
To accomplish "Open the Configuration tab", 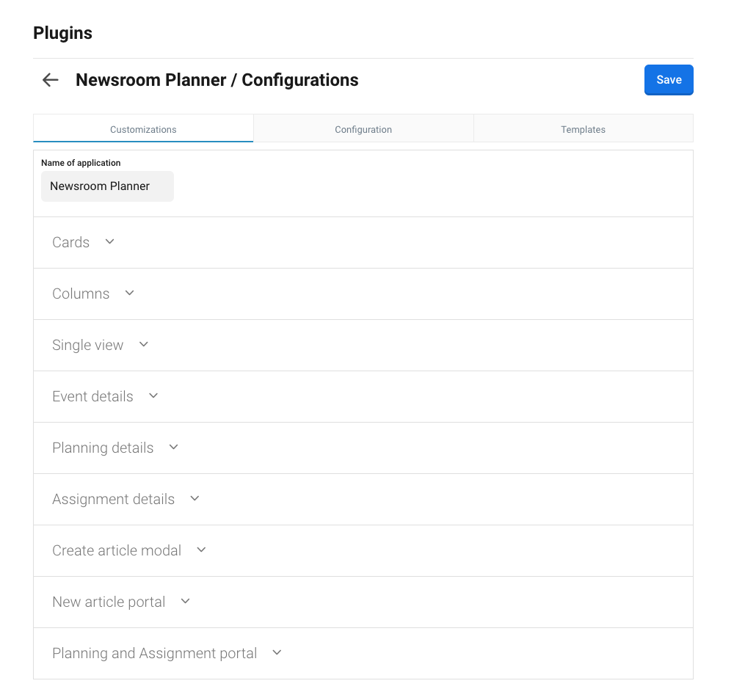I will (x=363, y=129).
